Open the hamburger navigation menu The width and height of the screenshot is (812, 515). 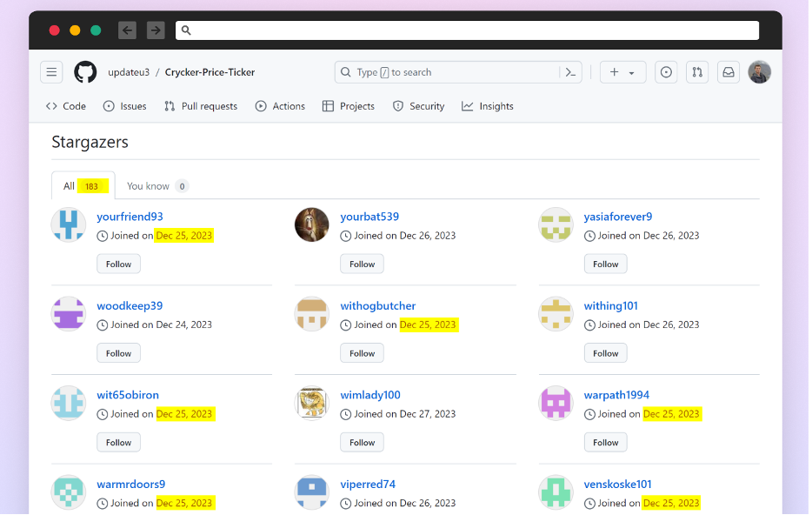click(x=52, y=72)
